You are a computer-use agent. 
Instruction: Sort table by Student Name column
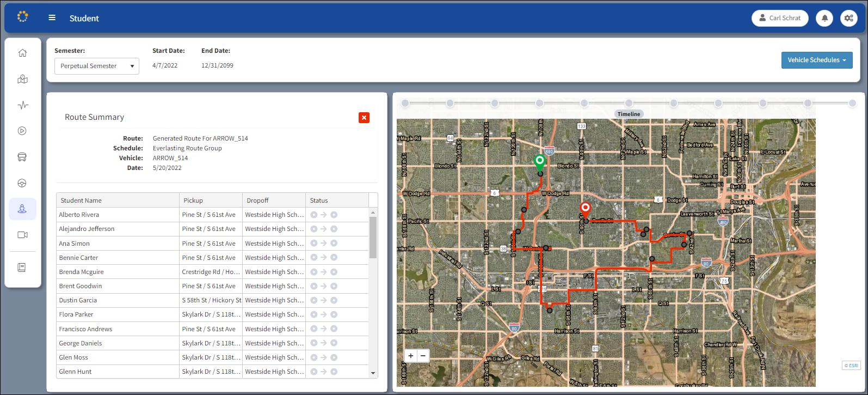118,200
